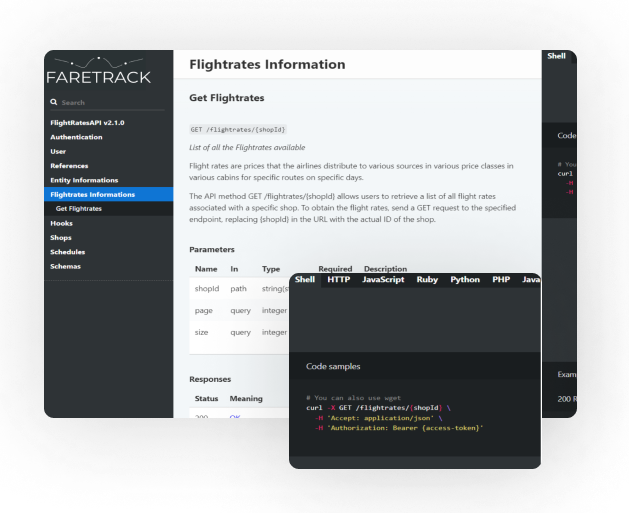The image size is (629, 513).
Task: Open FlightRatesAPI v2.1.0 sidebar link
Action: 87,123
